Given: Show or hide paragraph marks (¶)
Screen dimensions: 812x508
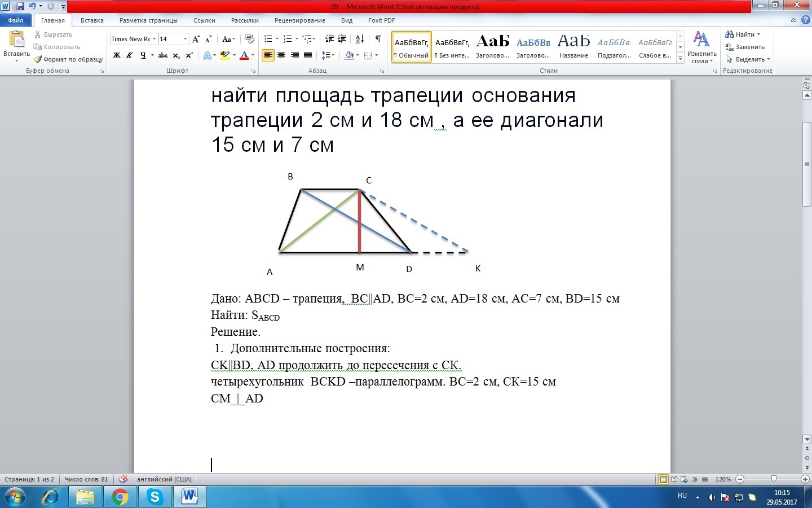Looking at the screenshot, I should tap(378, 39).
